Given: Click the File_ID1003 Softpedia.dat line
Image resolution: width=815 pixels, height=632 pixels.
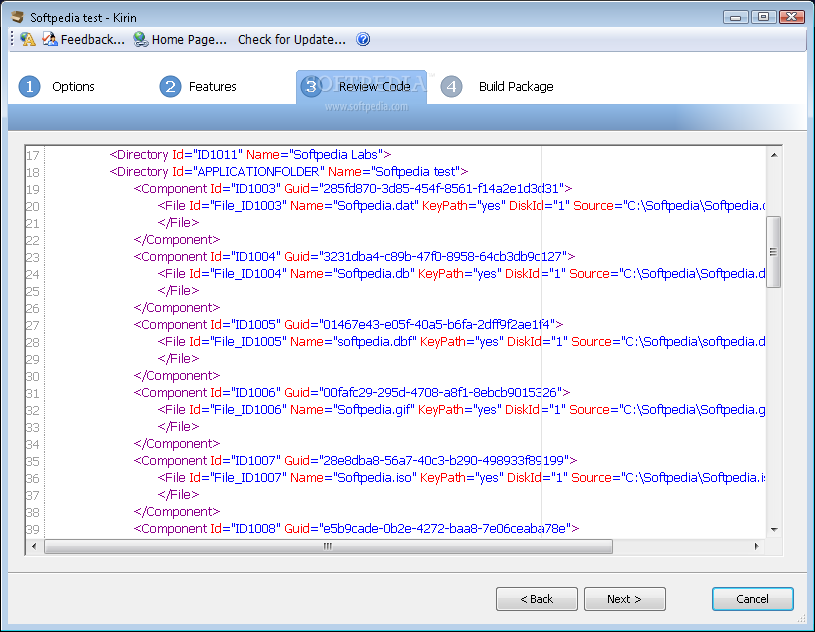Looking at the screenshot, I should (461, 206).
